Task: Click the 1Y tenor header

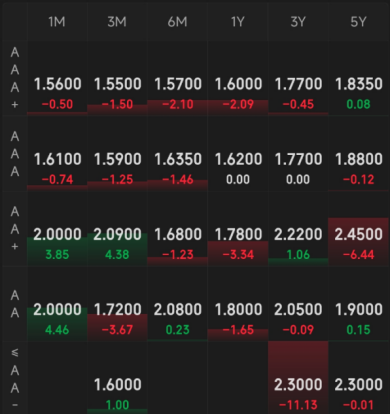Action: [238, 22]
